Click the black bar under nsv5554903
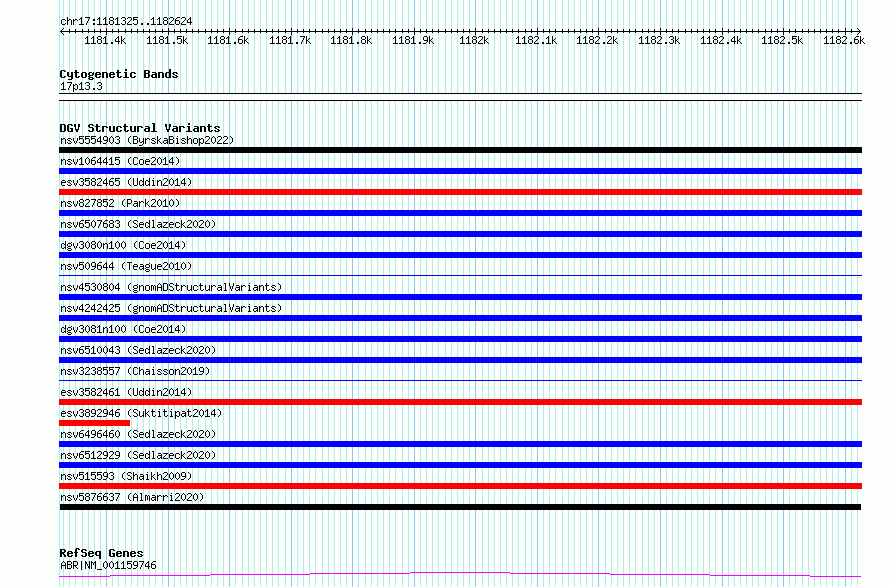The image size is (890, 587). coord(460,150)
